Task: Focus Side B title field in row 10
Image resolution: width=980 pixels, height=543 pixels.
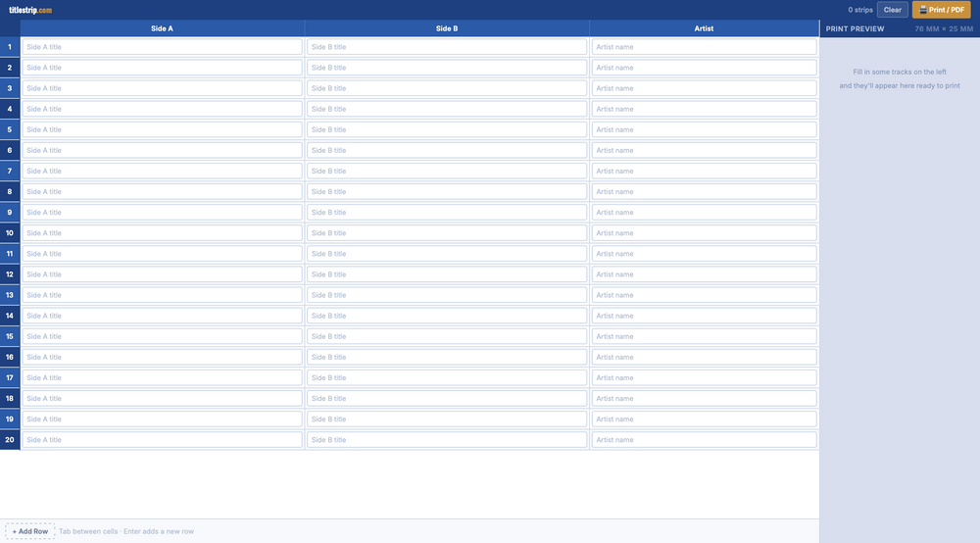Action: point(447,232)
